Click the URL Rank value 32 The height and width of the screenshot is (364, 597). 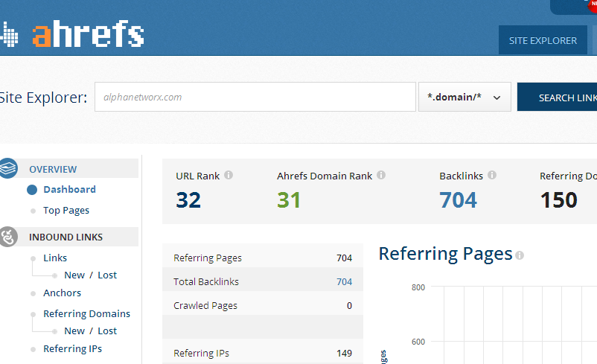(188, 200)
